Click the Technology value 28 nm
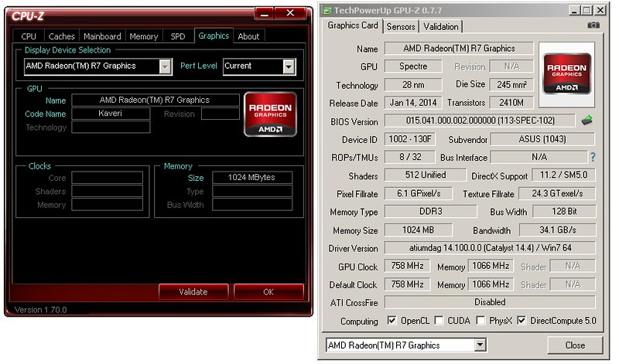The height and width of the screenshot is (364, 619). point(413,84)
